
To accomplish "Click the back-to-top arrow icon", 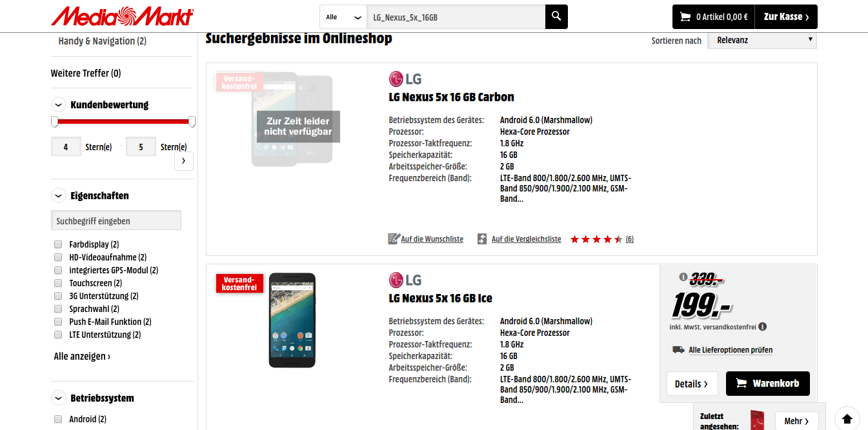I will coord(847,417).
